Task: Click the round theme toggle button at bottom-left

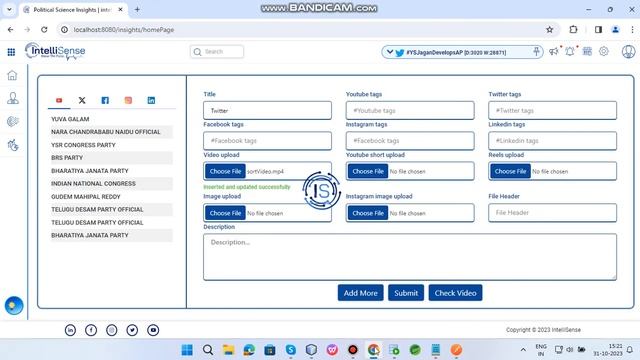Action: (14, 306)
